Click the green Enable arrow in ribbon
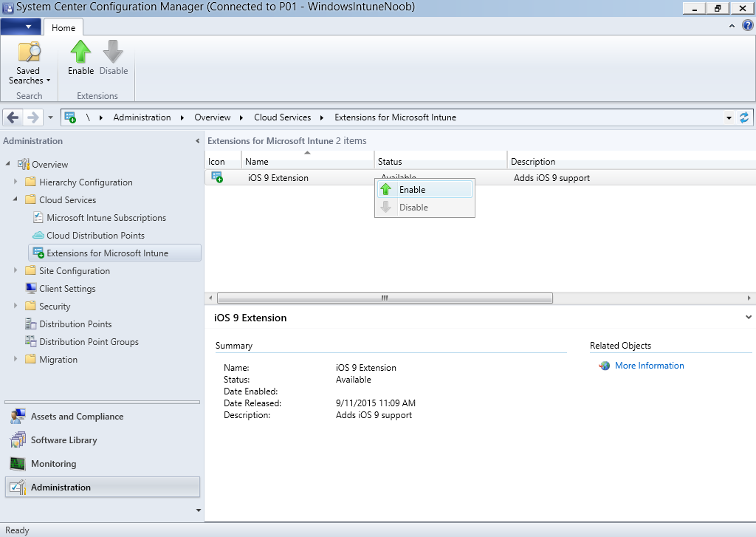Viewport: 756px width, 537px height. 80,51
